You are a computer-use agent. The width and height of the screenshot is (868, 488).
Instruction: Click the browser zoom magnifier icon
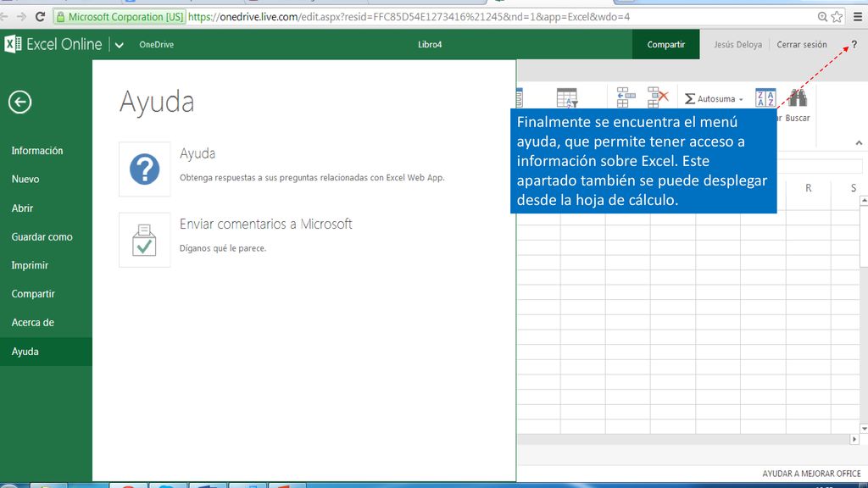tap(822, 17)
